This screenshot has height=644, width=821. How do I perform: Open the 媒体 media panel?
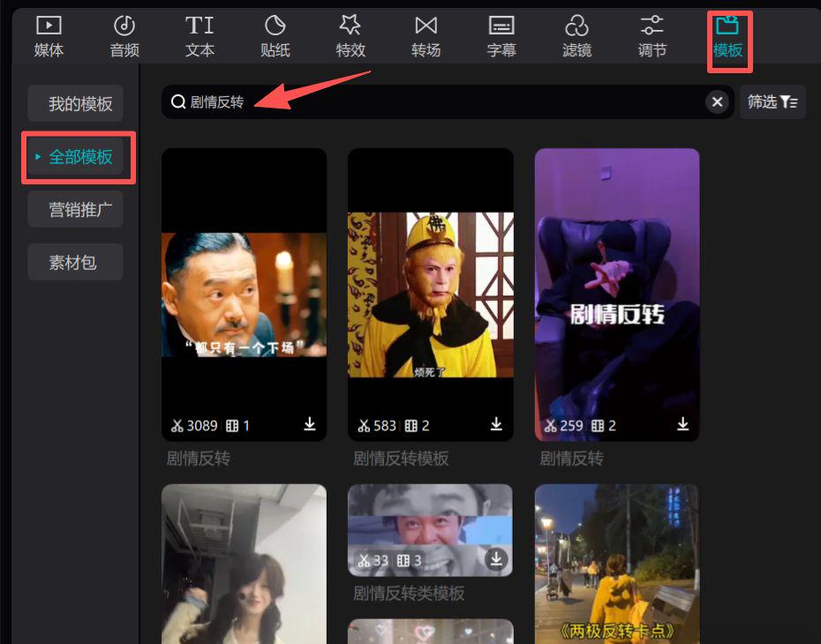pos(47,35)
